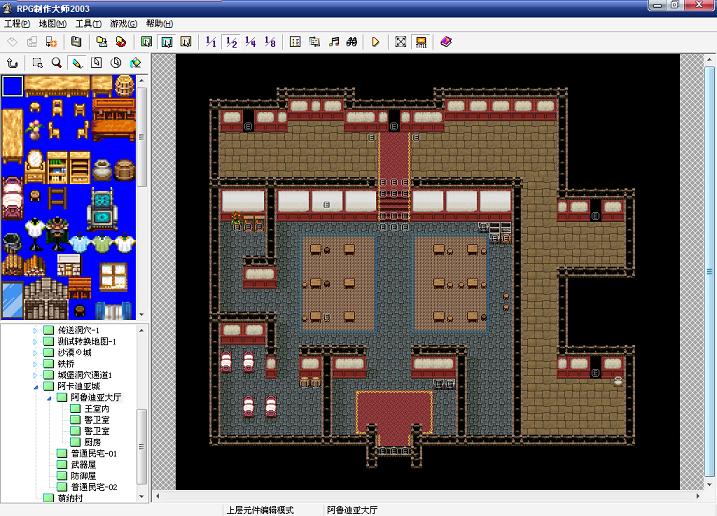Click the red revert map icon
Screen dimensions: 717x516
click(121, 42)
